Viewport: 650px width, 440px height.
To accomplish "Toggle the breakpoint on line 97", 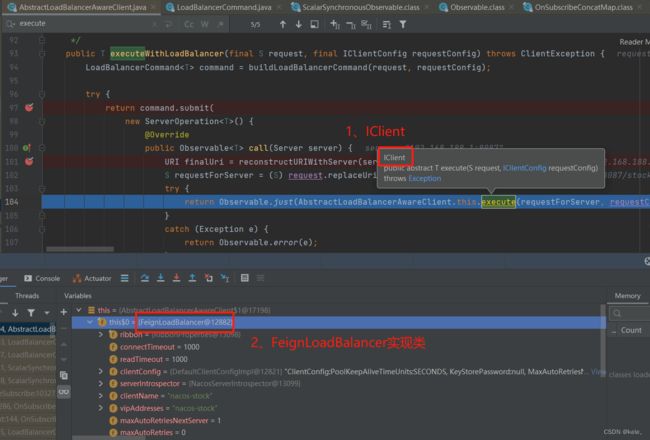I will click(29, 108).
